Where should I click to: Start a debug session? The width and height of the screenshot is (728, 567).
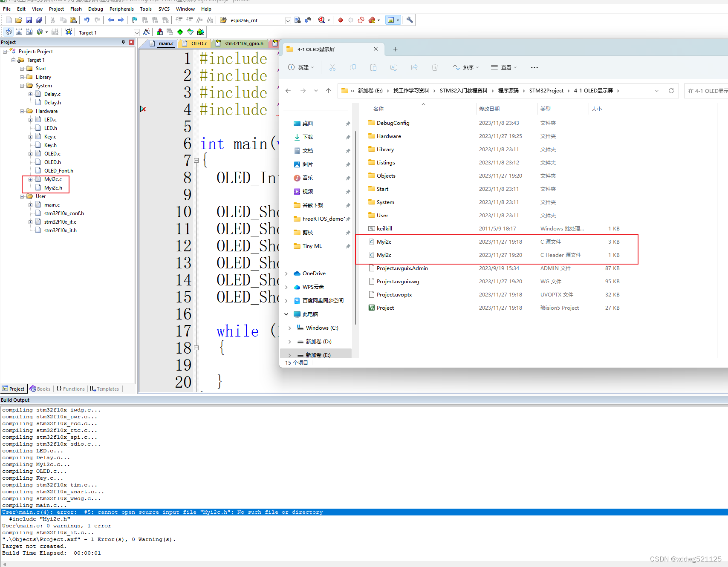point(321,20)
